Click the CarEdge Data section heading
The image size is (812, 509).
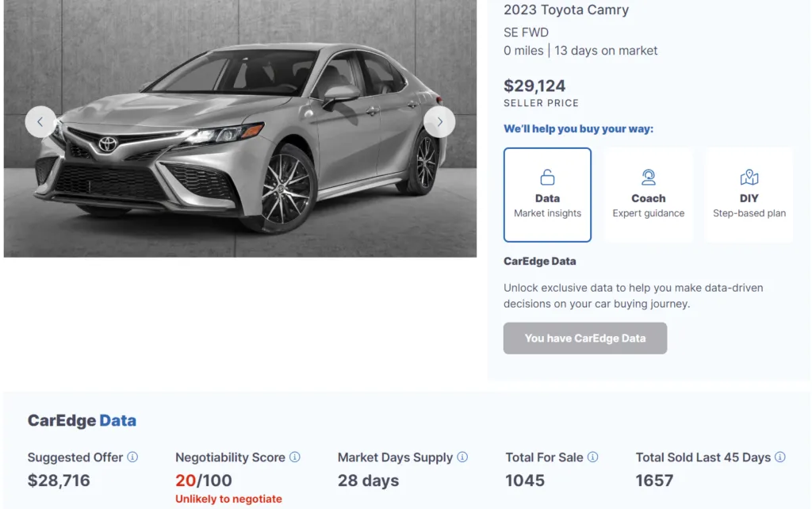[82, 420]
